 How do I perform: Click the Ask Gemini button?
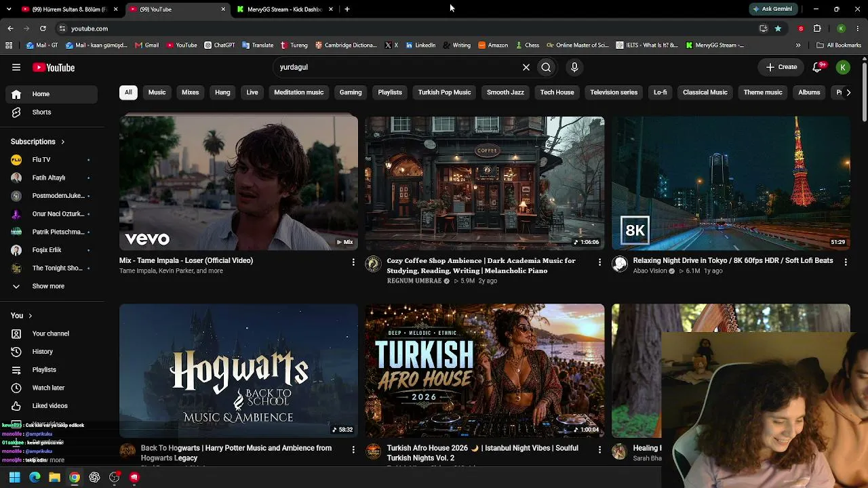(x=772, y=9)
